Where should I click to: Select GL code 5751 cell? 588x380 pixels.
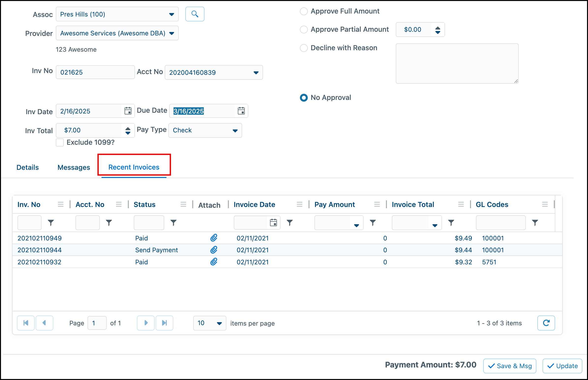[489, 262]
